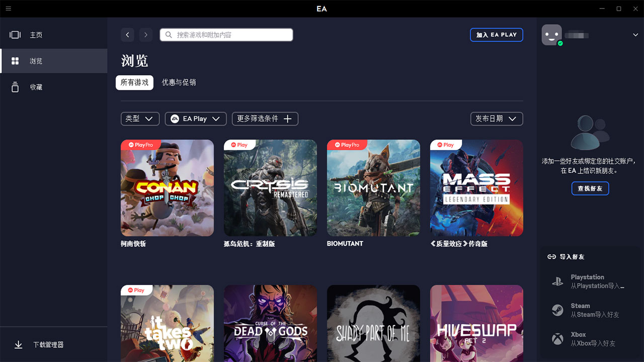Image resolution: width=644 pixels, height=362 pixels.
Task: Open the hamburger menu in title bar
Action: [x=9, y=9]
